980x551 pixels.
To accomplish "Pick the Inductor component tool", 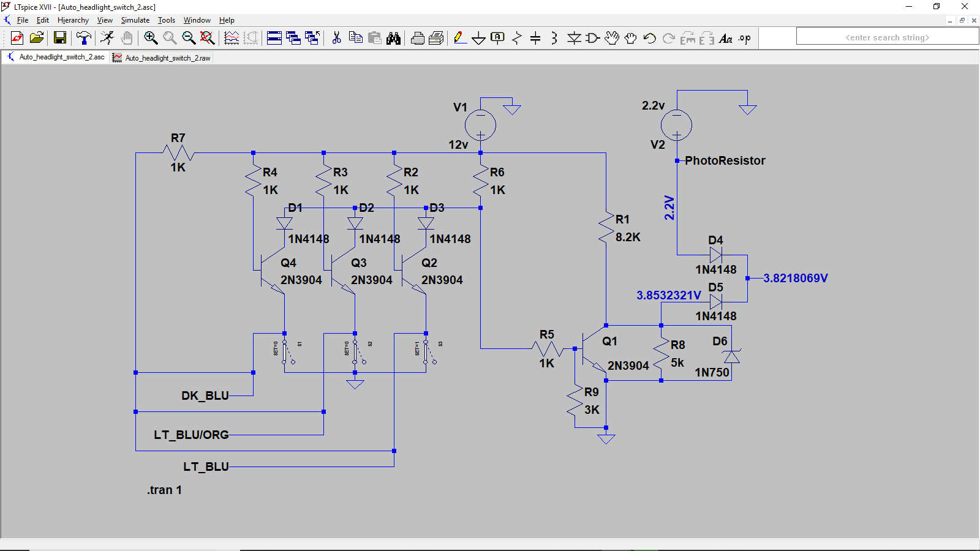I will (x=554, y=38).
